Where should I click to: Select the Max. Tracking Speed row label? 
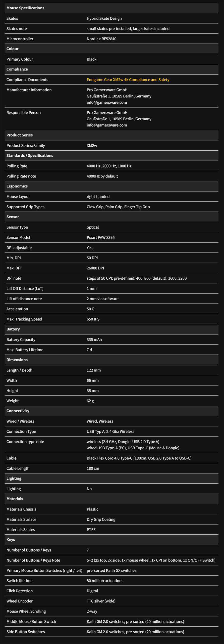[x=24, y=319]
